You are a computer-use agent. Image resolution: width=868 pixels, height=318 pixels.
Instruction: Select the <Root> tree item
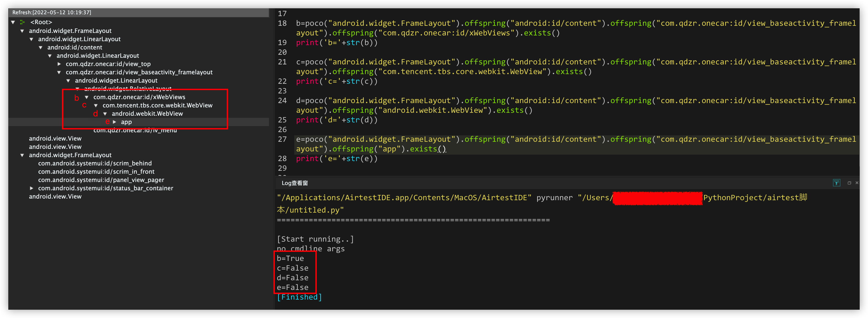pos(41,22)
